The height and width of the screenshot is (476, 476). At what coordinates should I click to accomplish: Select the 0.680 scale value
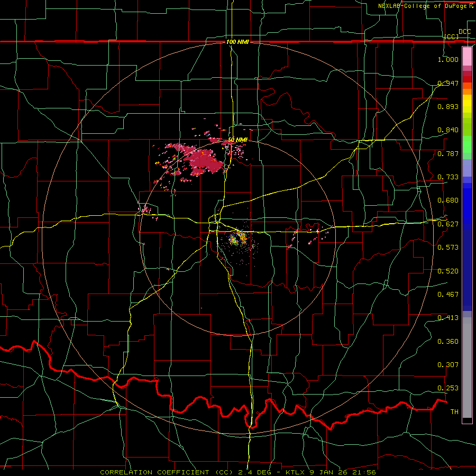click(x=448, y=200)
